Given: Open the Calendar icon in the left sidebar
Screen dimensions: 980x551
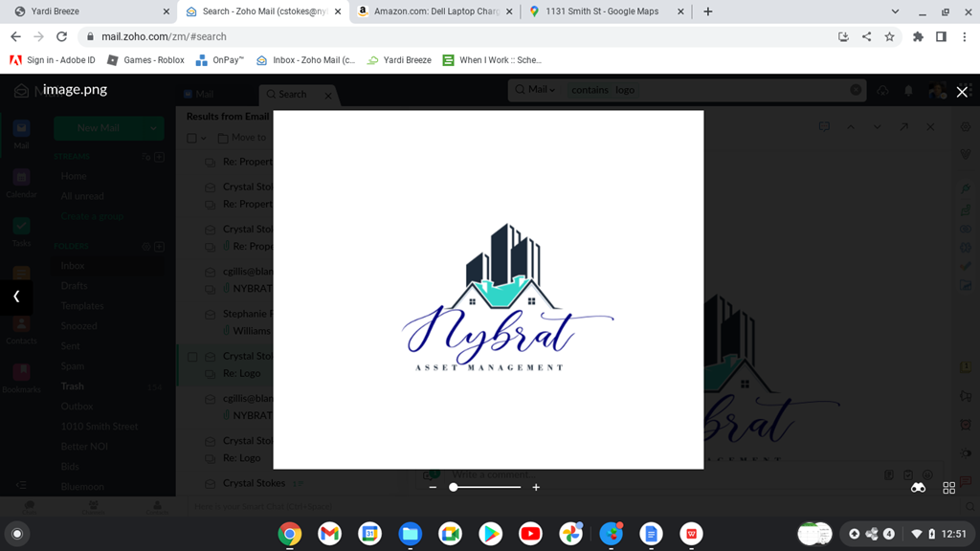Looking at the screenshot, I should pyautogui.click(x=20, y=178).
